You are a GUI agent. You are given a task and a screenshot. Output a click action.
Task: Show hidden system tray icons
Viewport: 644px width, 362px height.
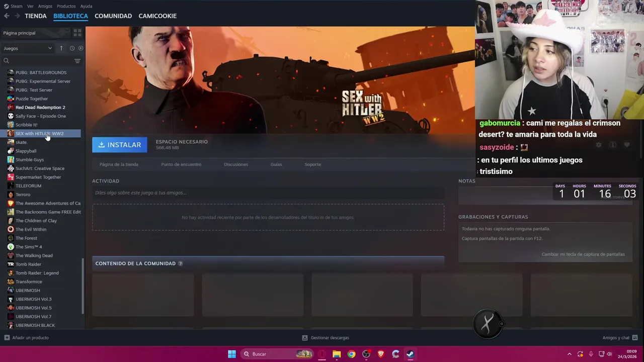tap(569, 354)
